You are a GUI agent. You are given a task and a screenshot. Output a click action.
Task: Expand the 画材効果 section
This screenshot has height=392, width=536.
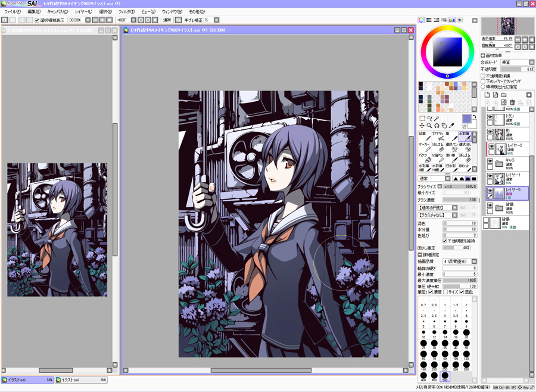pos(483,55)
